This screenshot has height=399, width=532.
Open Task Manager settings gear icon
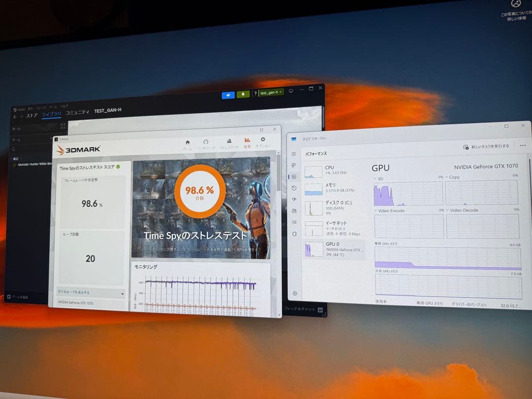295,293
